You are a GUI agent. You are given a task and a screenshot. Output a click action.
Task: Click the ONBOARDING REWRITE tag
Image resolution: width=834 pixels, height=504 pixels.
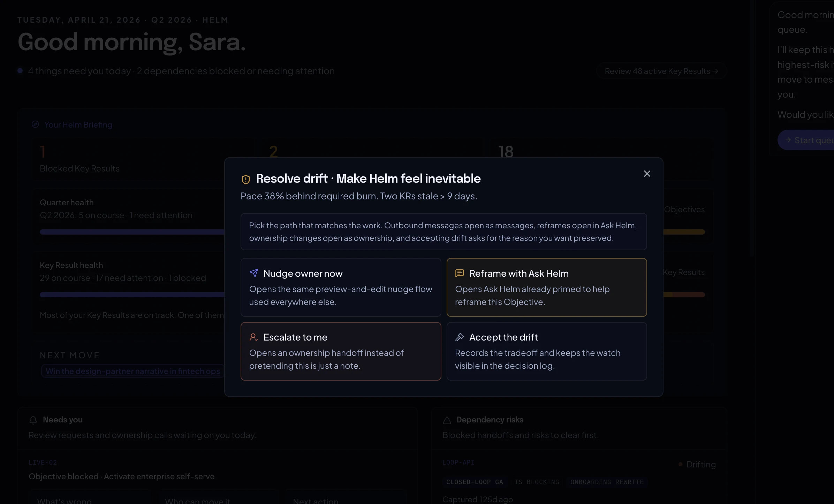click(x=607, y=482)
